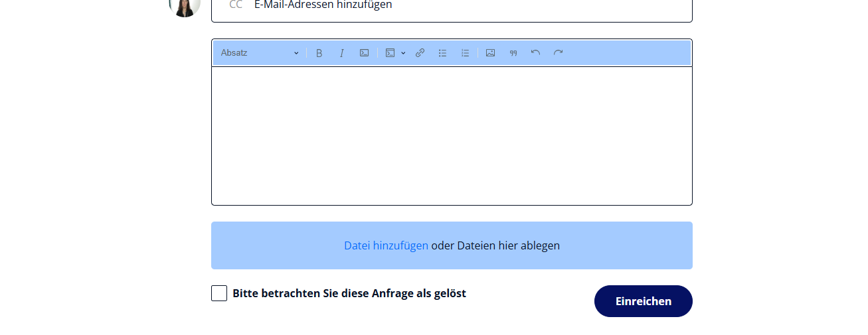Check 'Bitte betrachten Sie diese Anfrage als gelöst'
The image size is (868, 335).
coord(219,293)
